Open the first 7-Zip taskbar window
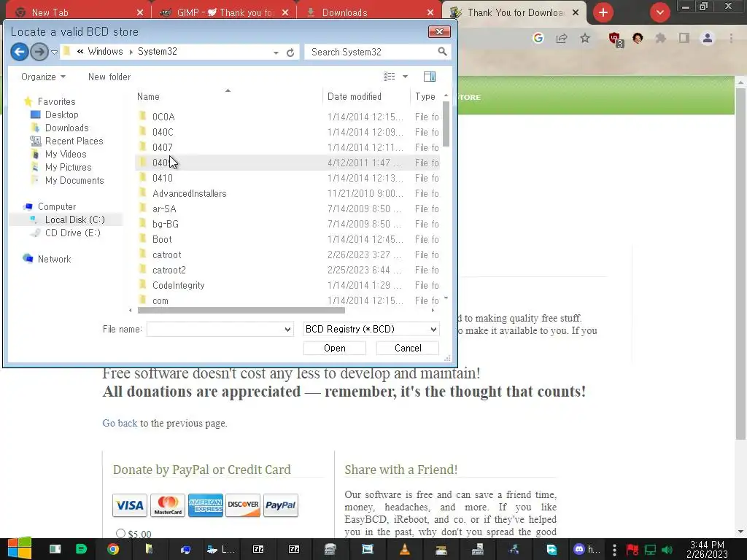 (258, 549)
